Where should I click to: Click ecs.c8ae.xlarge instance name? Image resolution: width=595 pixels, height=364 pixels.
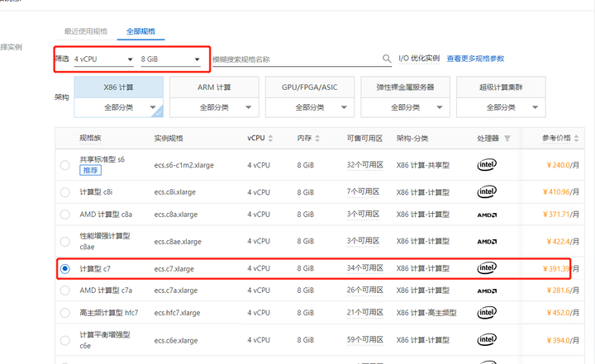178,242
